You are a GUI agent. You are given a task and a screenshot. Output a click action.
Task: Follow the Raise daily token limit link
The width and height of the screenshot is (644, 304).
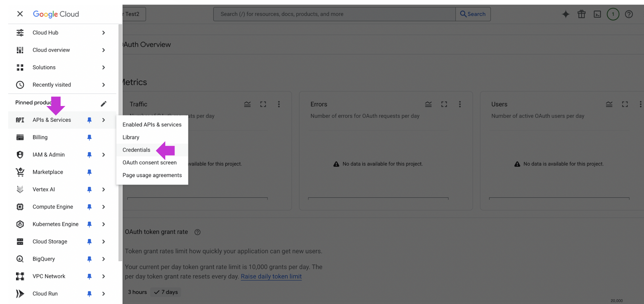[271, 276]
